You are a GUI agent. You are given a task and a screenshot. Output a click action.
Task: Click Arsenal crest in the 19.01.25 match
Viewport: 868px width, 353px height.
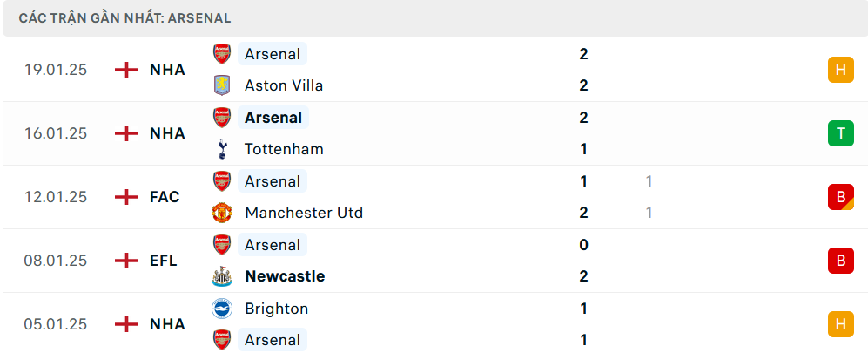tap(222, 54)
